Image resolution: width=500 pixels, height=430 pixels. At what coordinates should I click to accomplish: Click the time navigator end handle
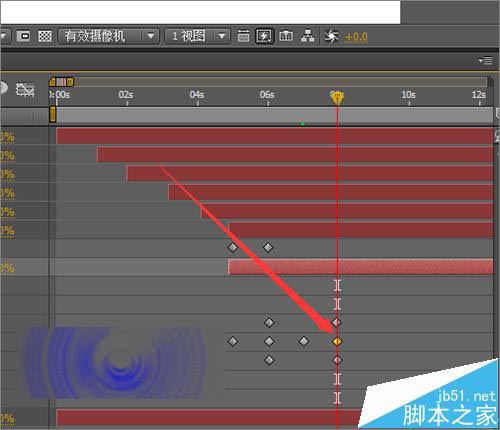coord(70,82)
